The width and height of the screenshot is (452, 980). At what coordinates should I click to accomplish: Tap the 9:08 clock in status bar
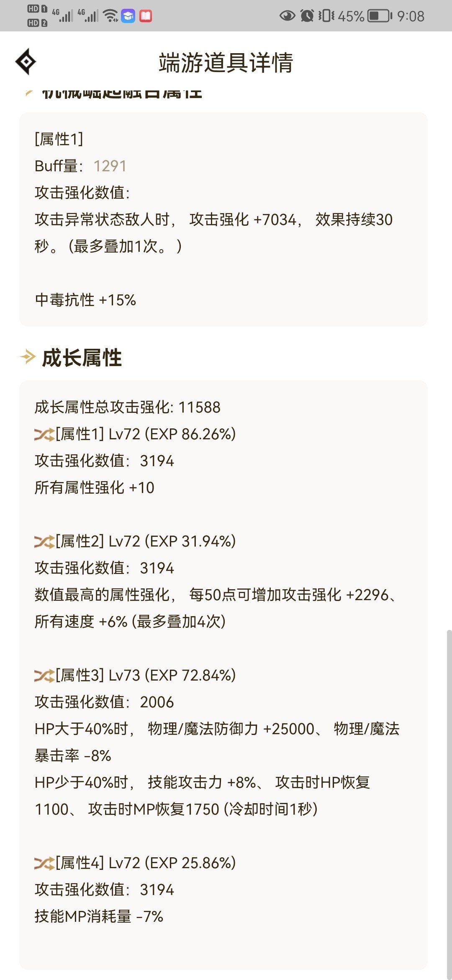[x=411, y=16]
